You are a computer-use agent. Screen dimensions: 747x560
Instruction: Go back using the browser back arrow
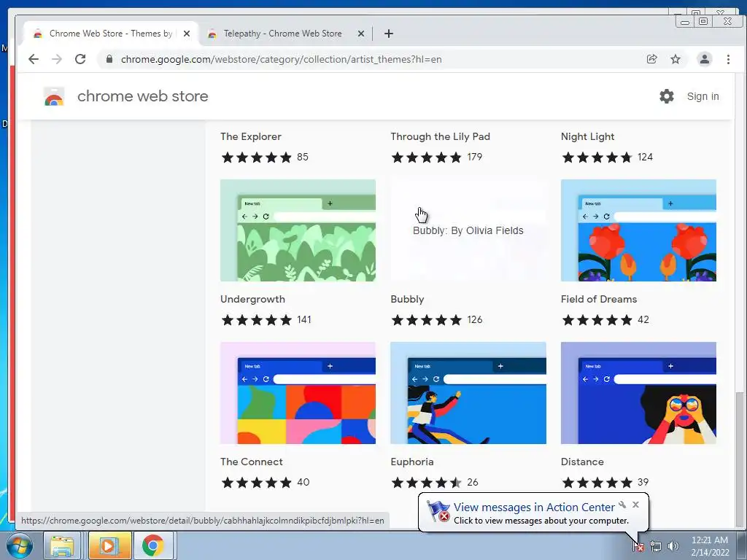pyautogui.click(x=34, y=59)
